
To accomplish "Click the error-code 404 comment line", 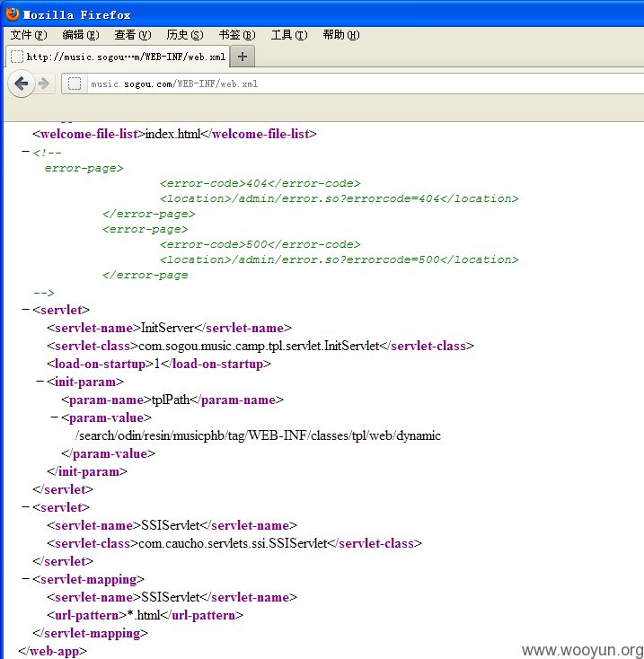I will (x=260, y=183).
